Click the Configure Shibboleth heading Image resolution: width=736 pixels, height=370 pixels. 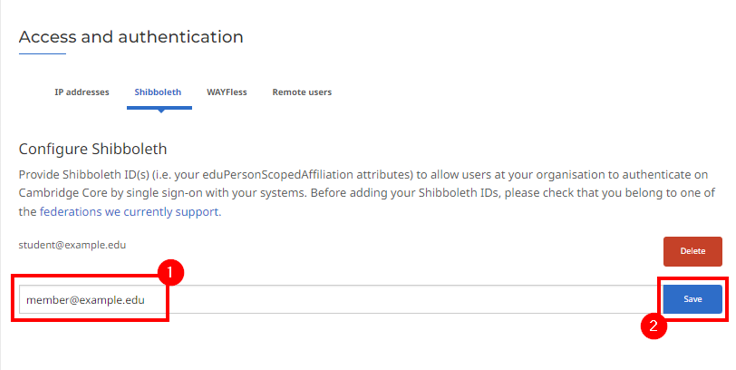point(93,149)
